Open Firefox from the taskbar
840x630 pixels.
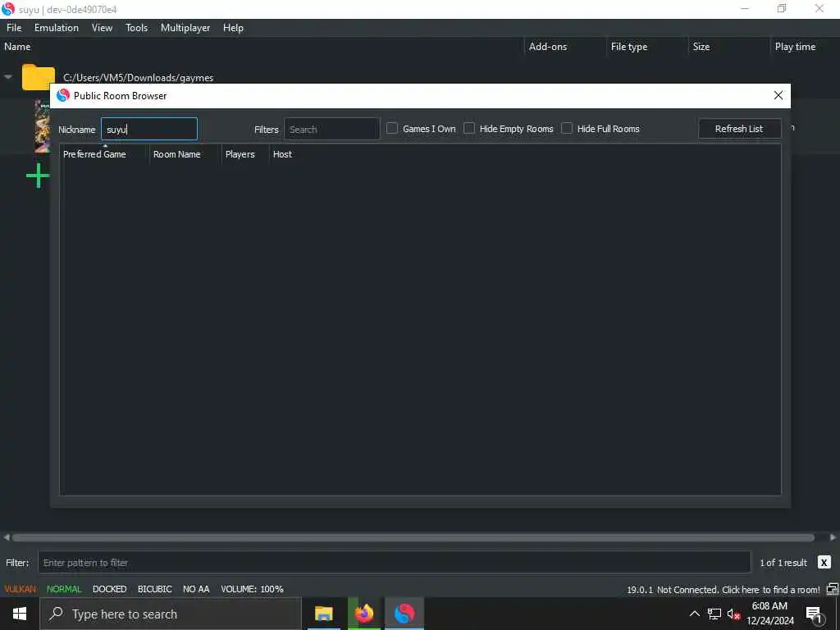(x=364, y=614)
